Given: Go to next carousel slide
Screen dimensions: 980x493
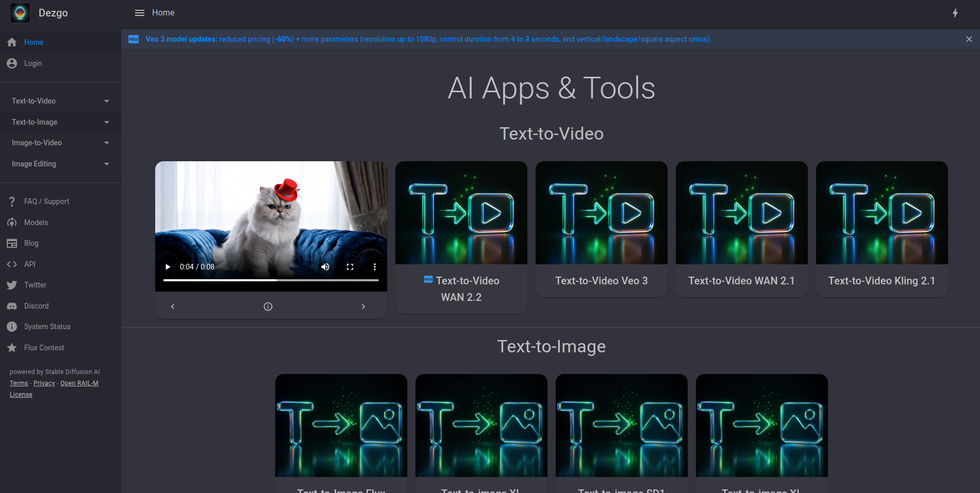Looking at the screenshot, I should [x=363, y=307].
